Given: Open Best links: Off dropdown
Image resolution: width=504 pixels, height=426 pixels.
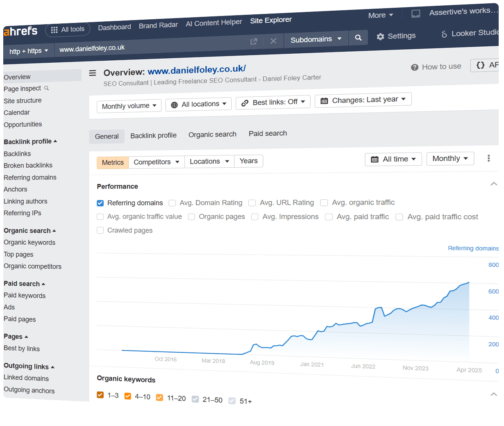Looking at the screenshot, I should (273, 102).
